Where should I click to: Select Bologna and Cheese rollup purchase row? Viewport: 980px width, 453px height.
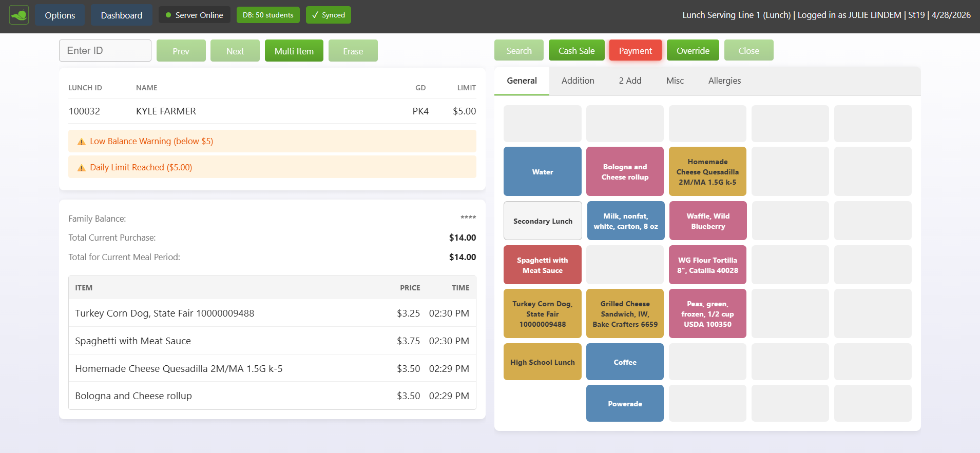[272, 396]
